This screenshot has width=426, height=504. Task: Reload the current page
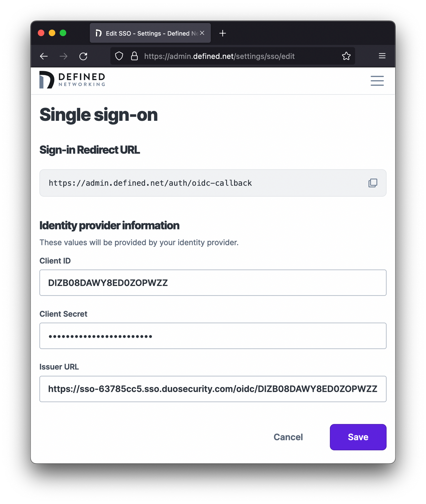pyautogui.click(x=83, y=56)
